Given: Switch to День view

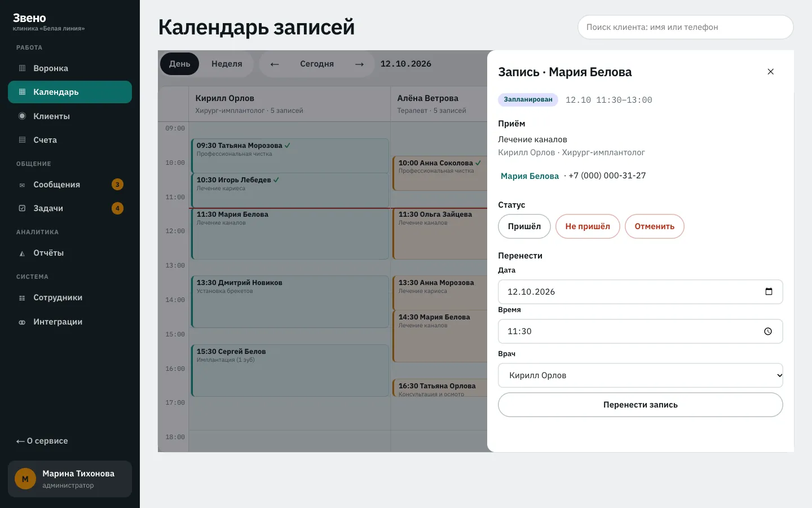Looking at the screenshot, I should [180, 64].
